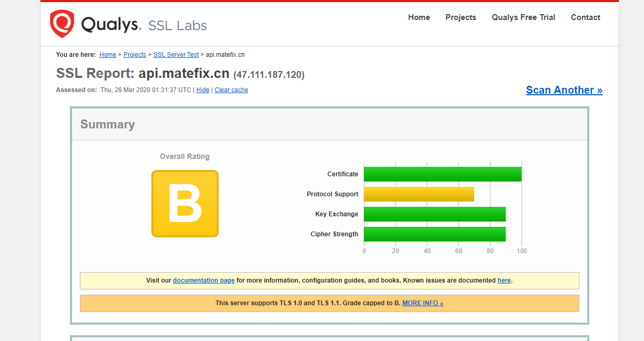Click the Hide link next to assessment date
The image size is (644, 341).
click(x=203, y=90)
